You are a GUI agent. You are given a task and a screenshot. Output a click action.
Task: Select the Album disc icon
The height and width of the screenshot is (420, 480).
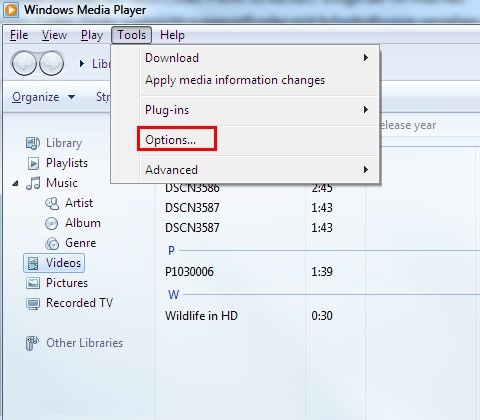[x=52, y=223]
